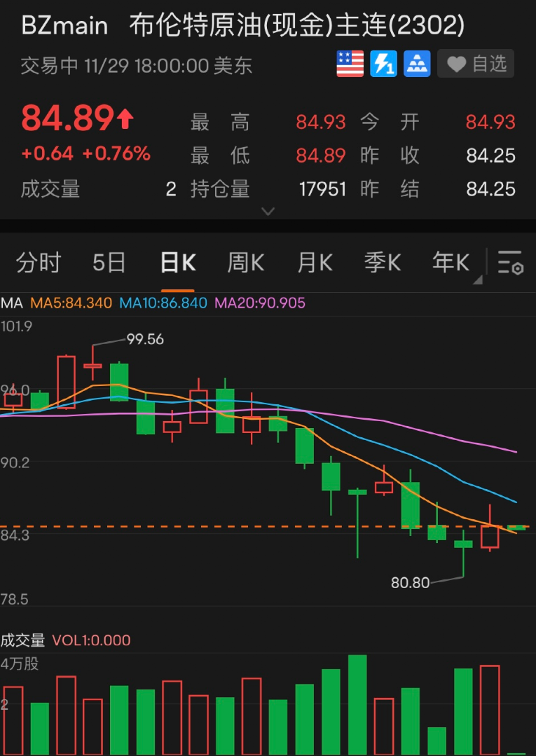Tap the 最高 value 84.93

(x=320, y=123)
